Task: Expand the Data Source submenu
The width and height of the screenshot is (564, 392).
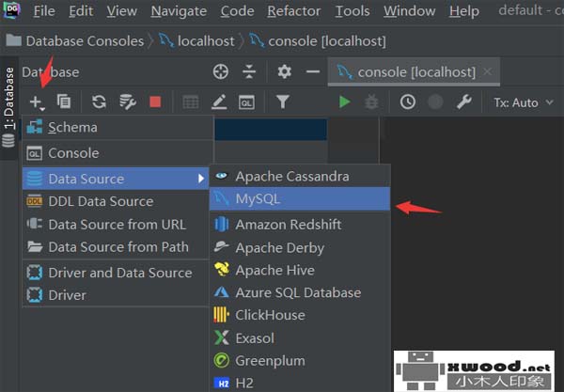Action: (x=116, y=179)
